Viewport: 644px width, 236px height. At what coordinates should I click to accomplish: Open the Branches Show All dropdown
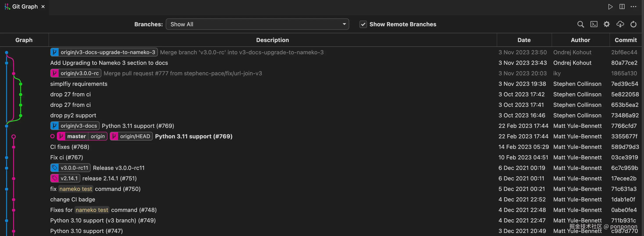(257, 24)
